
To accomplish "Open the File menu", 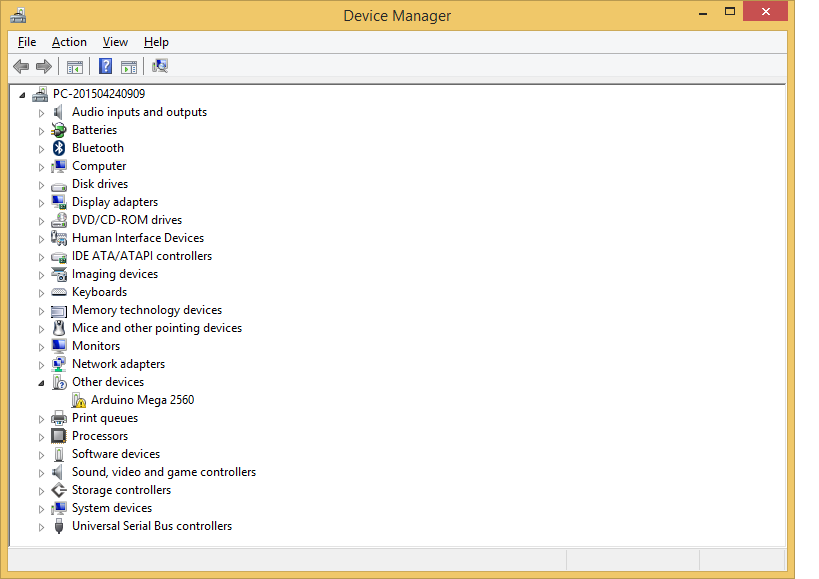I will (27, 42).
